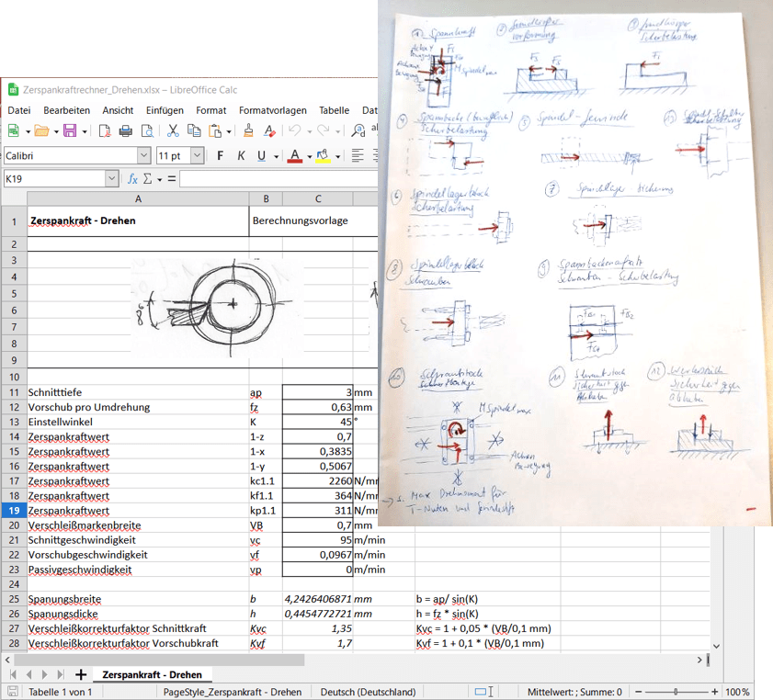
Task: Select cell C11 containing value 3
Action: [x=317, y=391]
